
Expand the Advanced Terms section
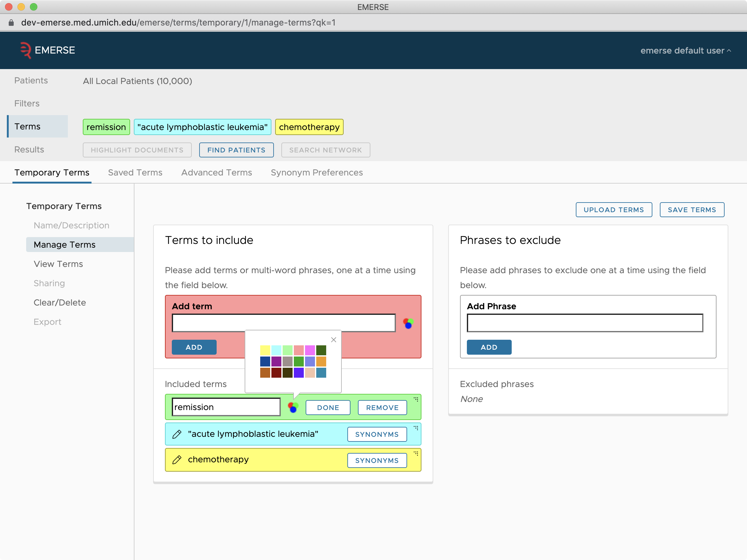(216, 172)
